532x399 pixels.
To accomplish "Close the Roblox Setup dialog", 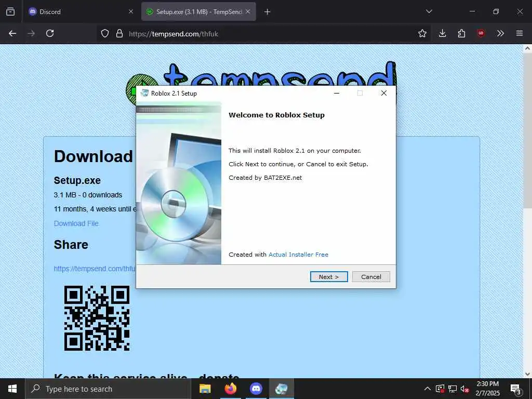I will tap(384, 93).
